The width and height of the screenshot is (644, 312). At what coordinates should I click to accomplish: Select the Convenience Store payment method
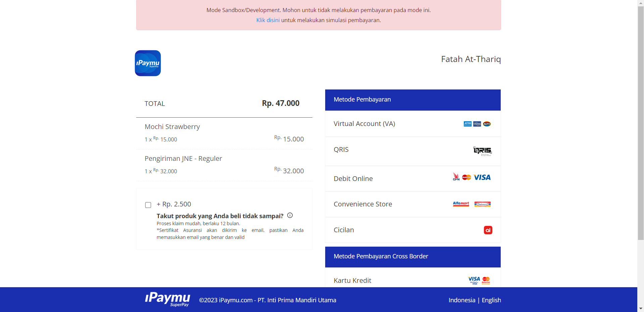pos(363,204)
